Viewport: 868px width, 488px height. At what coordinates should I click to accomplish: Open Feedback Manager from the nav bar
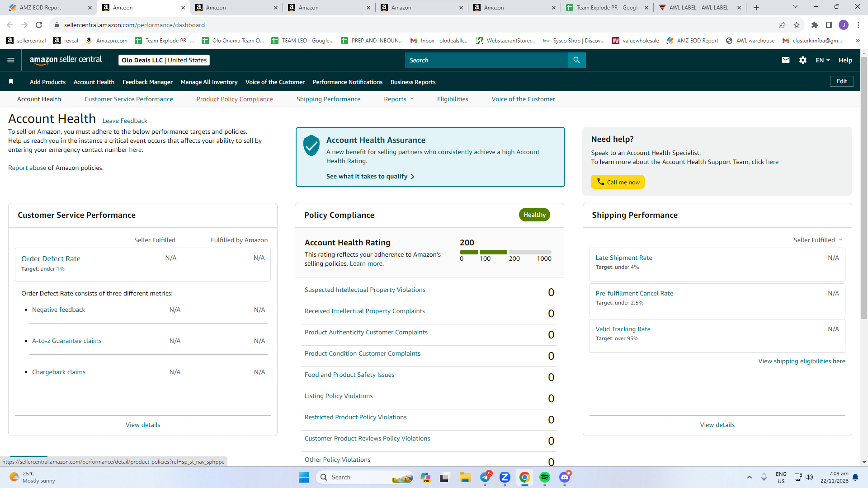(x=147, y=82)
